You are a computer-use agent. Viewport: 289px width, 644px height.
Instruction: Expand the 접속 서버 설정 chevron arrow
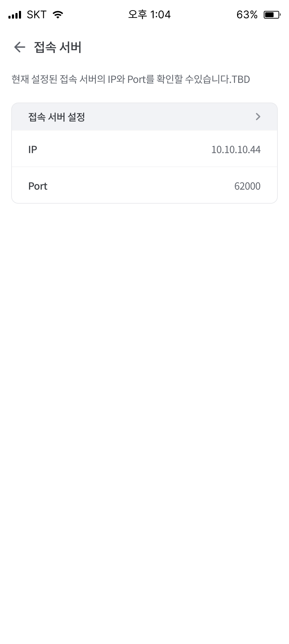[x=258, y=117]
